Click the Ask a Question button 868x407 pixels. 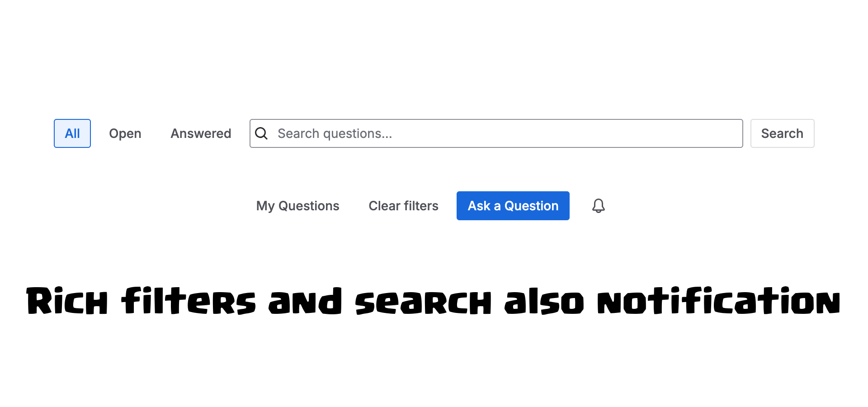point(513,206)
